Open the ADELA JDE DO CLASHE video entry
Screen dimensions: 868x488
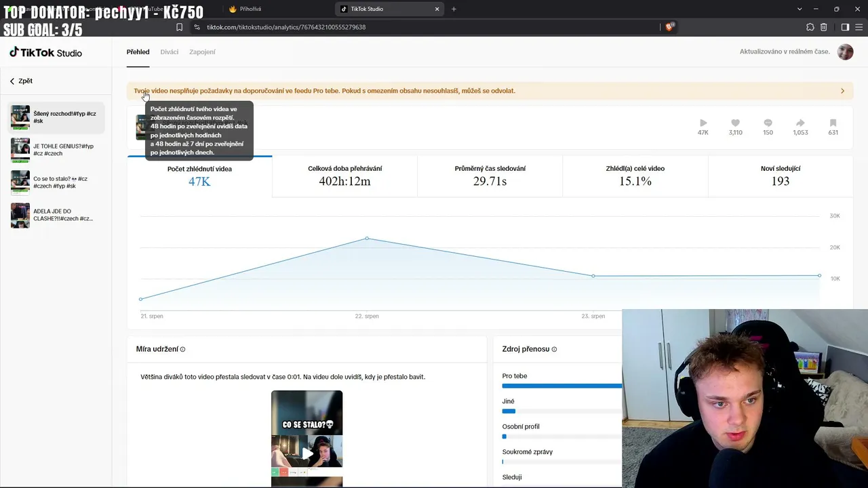[x=56, y=216]
